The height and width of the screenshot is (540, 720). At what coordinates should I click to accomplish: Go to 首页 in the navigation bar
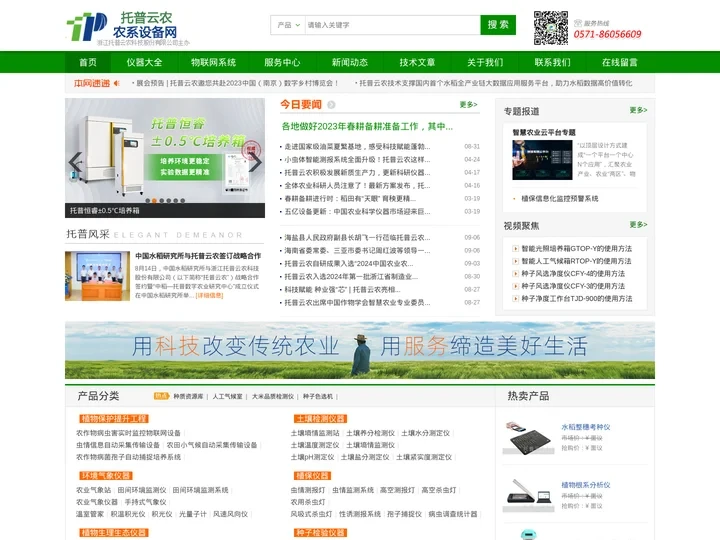click(88, 62)
